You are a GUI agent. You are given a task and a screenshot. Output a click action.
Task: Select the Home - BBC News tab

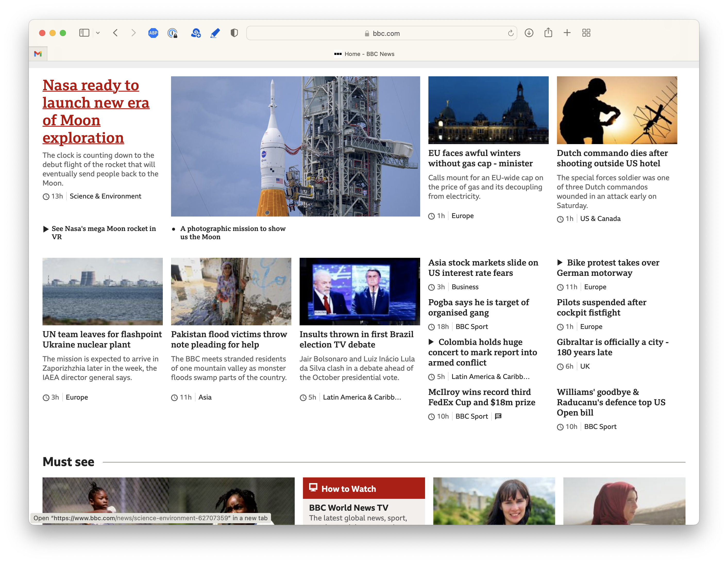point(364,54)
